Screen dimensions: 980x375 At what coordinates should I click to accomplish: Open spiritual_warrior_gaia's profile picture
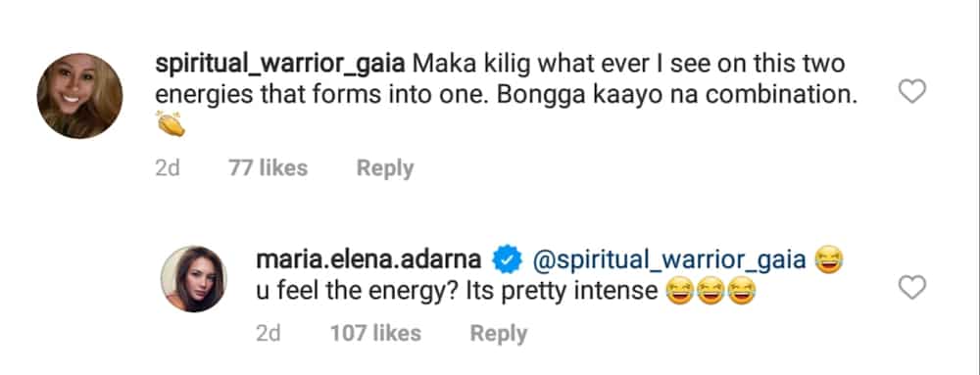coord(79,96)
